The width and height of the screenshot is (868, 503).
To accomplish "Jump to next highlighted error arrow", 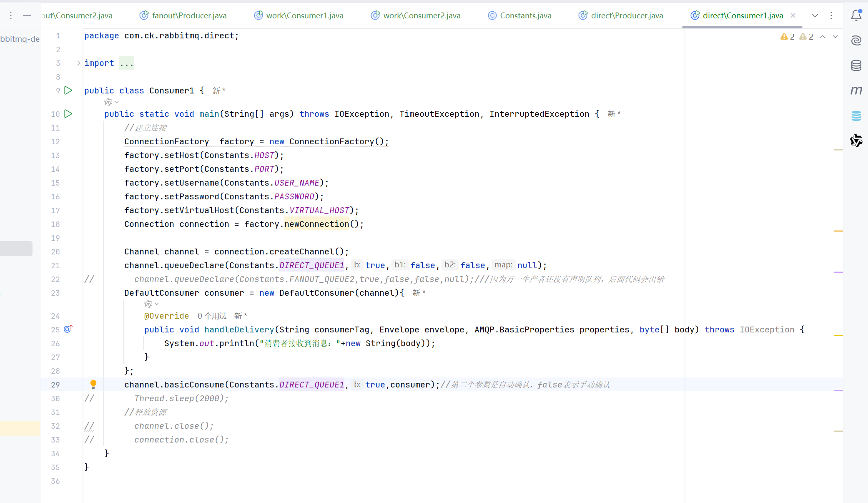I will click(835, 37).
